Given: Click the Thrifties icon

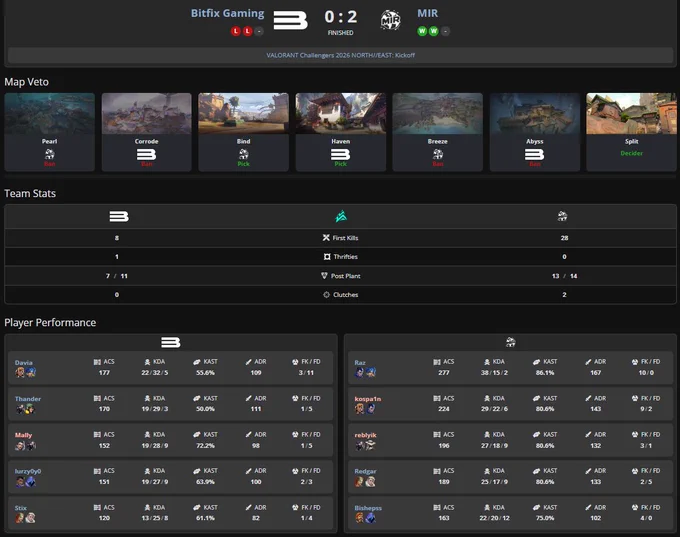Looking at the screenshot, I should (x=327, y=257).
